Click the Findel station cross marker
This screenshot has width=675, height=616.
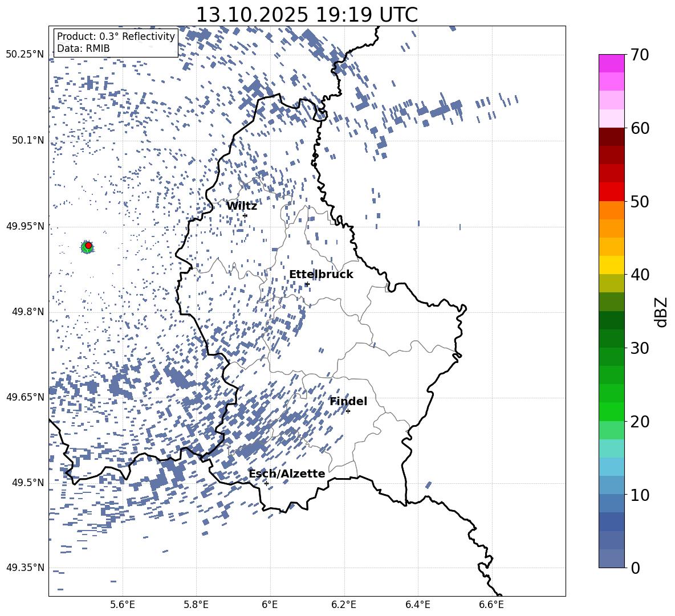[x=348, y=411]
